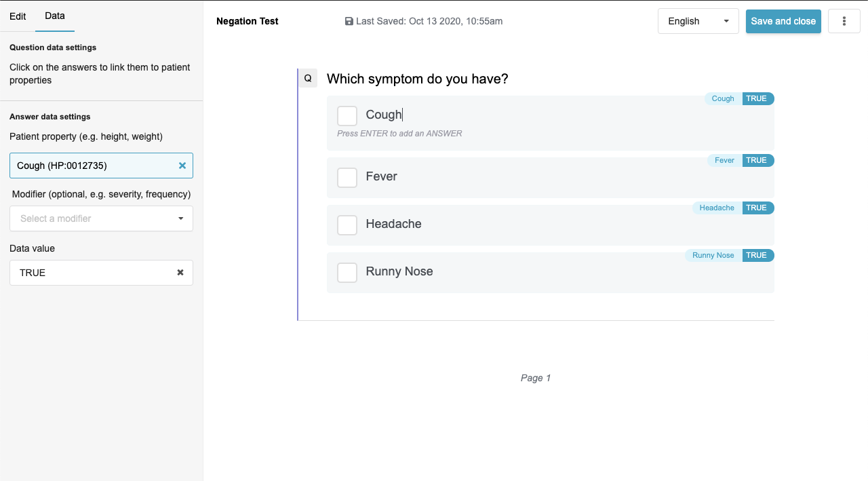
Task: Toggle the Runny Nose checkbox
Action: (x=347, y=273)
